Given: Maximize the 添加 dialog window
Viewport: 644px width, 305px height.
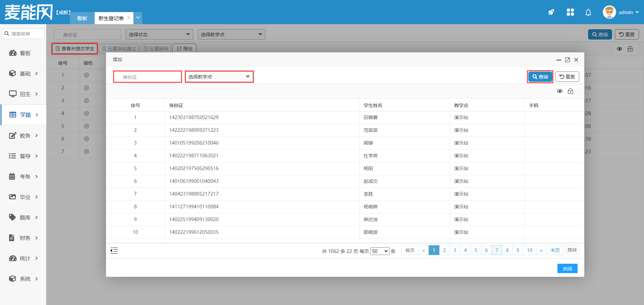Looking at the screenshot, I should coord(568,60).
